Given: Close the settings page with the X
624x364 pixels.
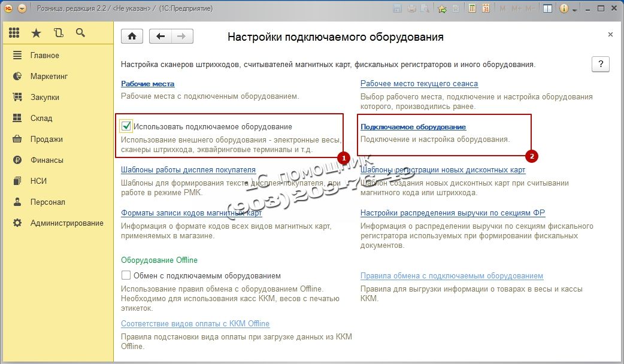Looking at the screenshot, I should click(x=610, y=35).
